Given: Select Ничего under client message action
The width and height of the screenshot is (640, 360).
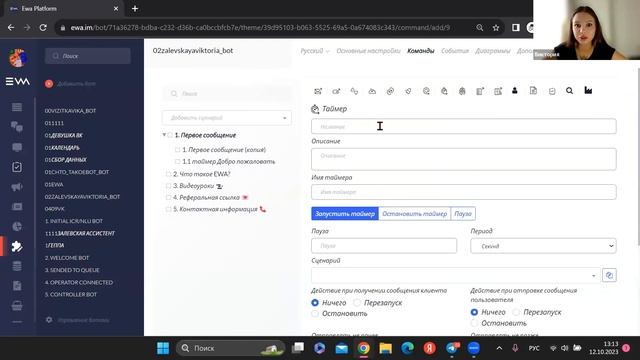Looking at the screenshot, I should (315, 303).
